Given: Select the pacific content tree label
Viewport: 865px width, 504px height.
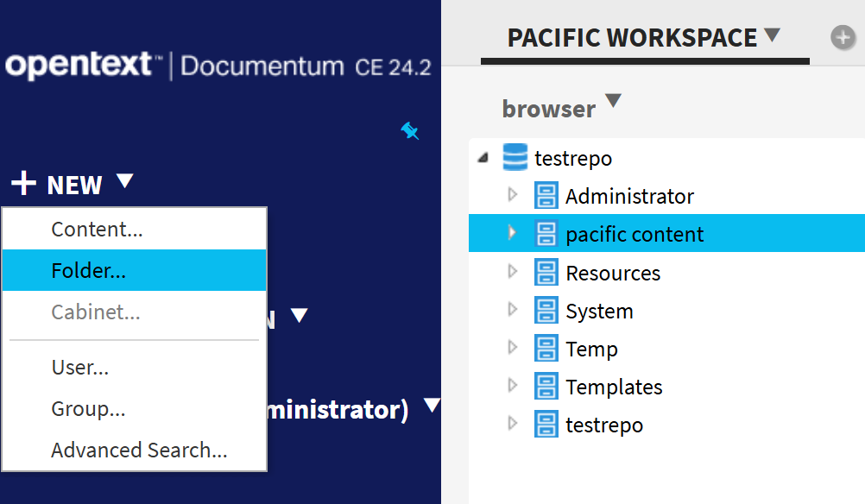Looking at the screenshot, I should pos(635,235).
